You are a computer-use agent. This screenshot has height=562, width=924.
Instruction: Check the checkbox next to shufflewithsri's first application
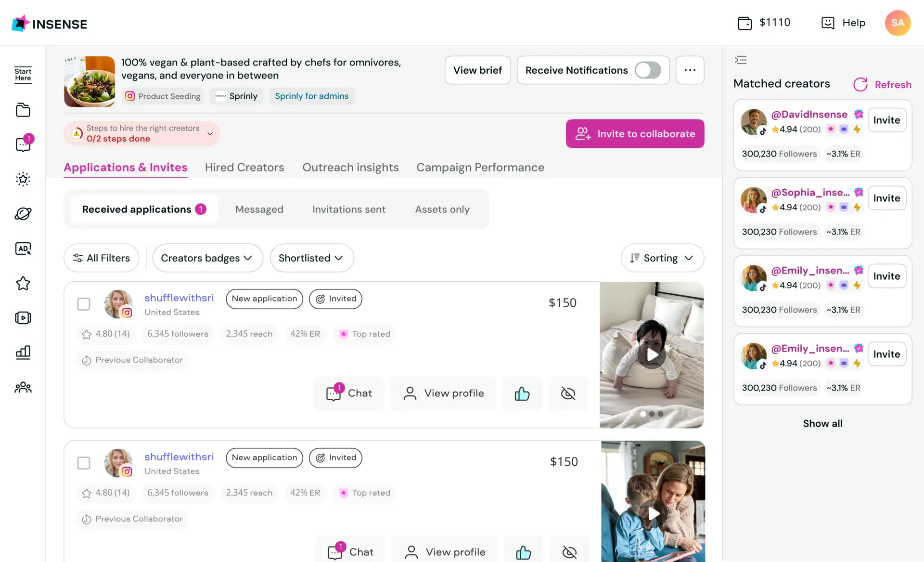tap(84, 304)
